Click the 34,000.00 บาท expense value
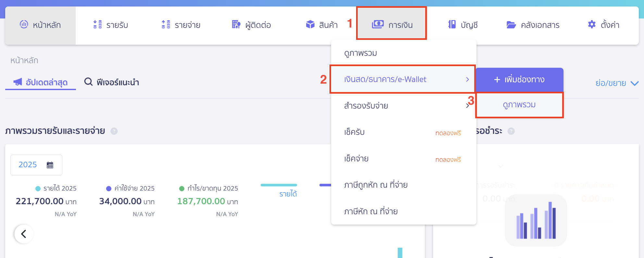 click(x=127, y=201)
